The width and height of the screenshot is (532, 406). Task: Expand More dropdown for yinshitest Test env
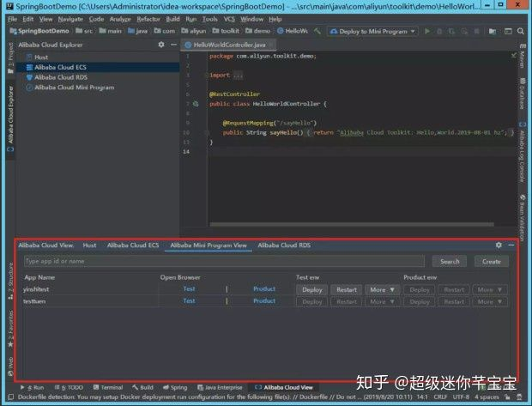[x=382, y=289]
